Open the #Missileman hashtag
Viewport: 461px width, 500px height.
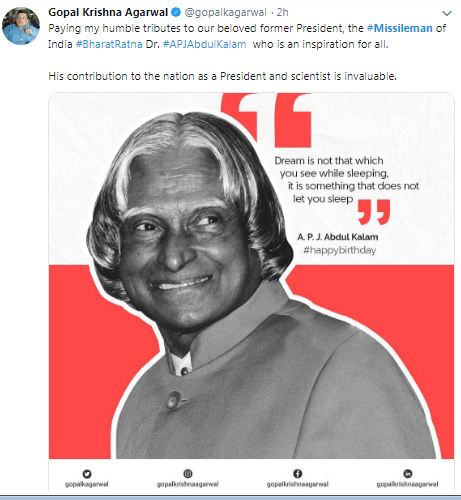click(x=400, y=28)
